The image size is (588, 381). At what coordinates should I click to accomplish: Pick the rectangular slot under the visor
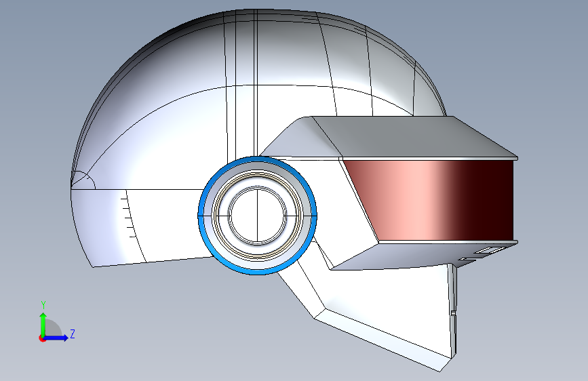click(x=490, y=250)
